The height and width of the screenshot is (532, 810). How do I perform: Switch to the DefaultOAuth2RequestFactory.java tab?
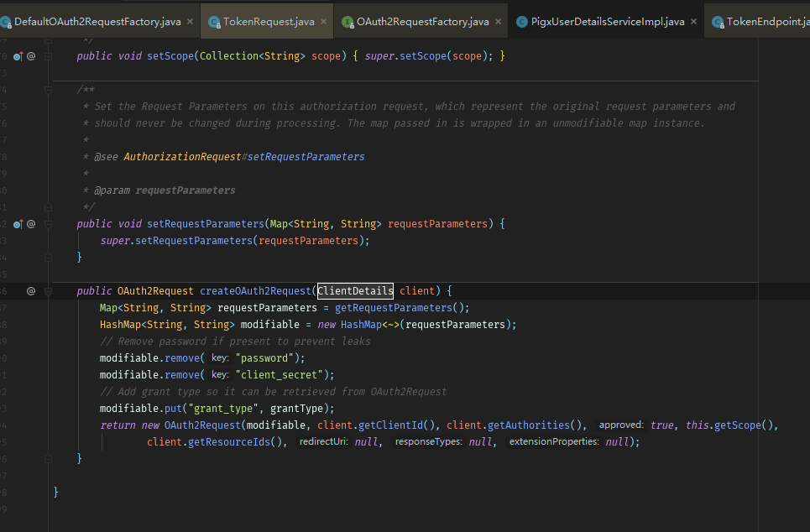(98, 21)
